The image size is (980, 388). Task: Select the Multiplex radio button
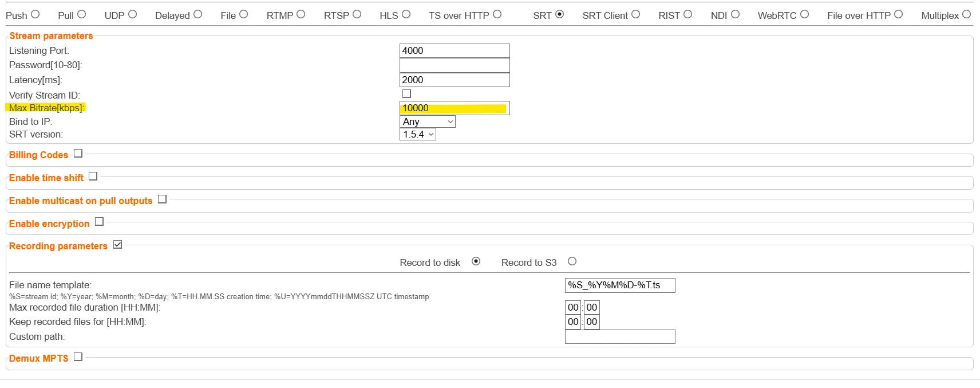click(966, 14)
